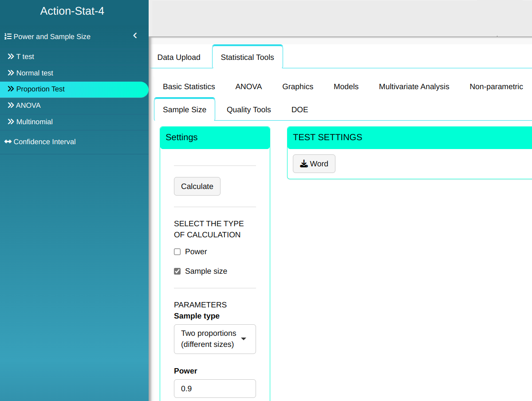Open the DOE tab
Viewport: 532px width, 401px height.
299,110
